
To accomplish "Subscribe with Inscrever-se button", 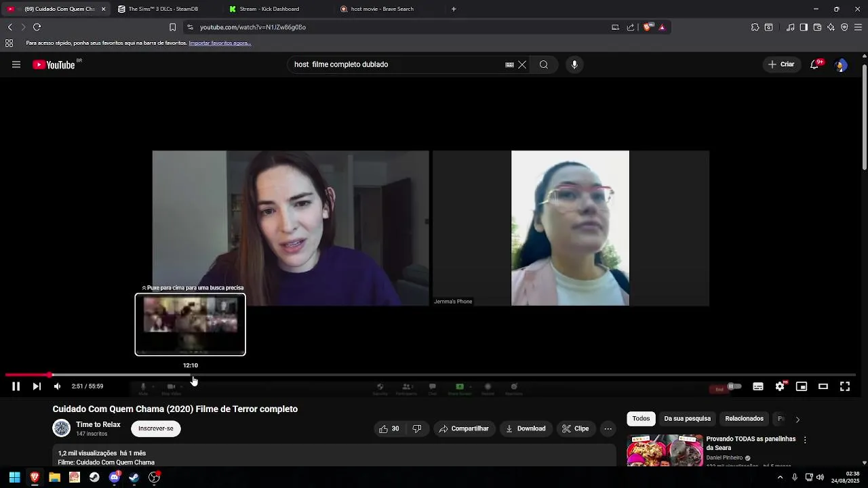I will click(156, 428).
